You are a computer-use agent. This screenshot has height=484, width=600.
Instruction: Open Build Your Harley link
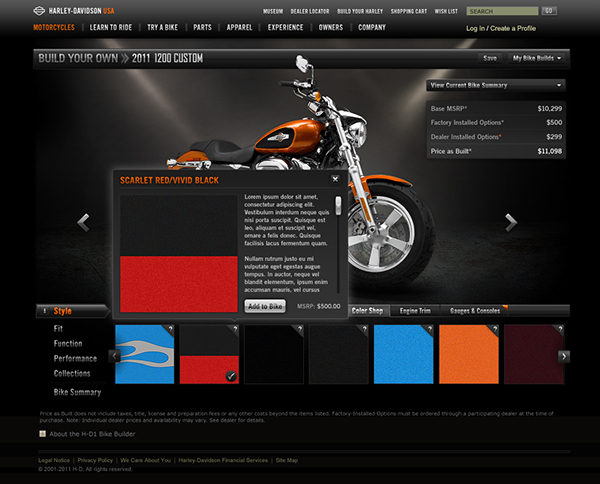pos(360,11)
